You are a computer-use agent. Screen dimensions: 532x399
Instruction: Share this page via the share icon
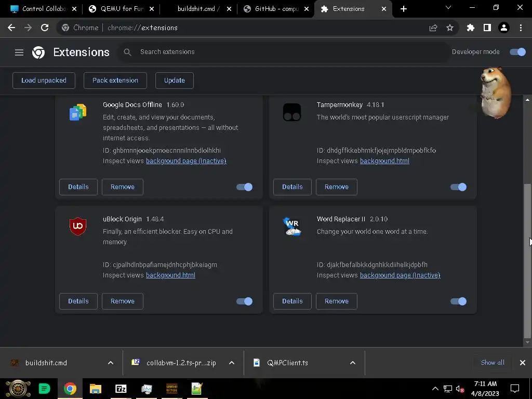click(x=433, y=28)
